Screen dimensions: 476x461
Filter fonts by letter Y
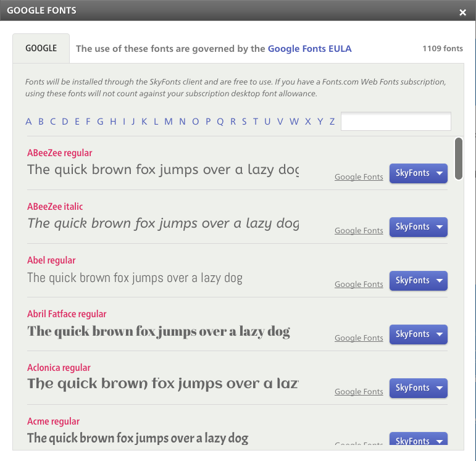point(320,122)
